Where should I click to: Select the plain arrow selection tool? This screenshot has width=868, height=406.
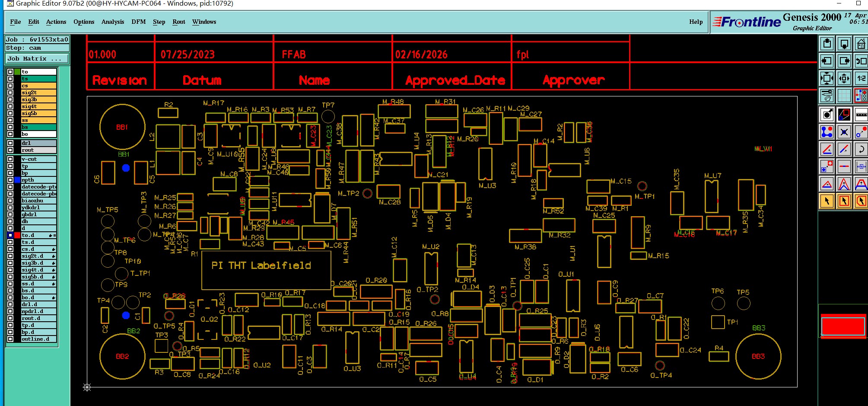click(x=827, y=201)
